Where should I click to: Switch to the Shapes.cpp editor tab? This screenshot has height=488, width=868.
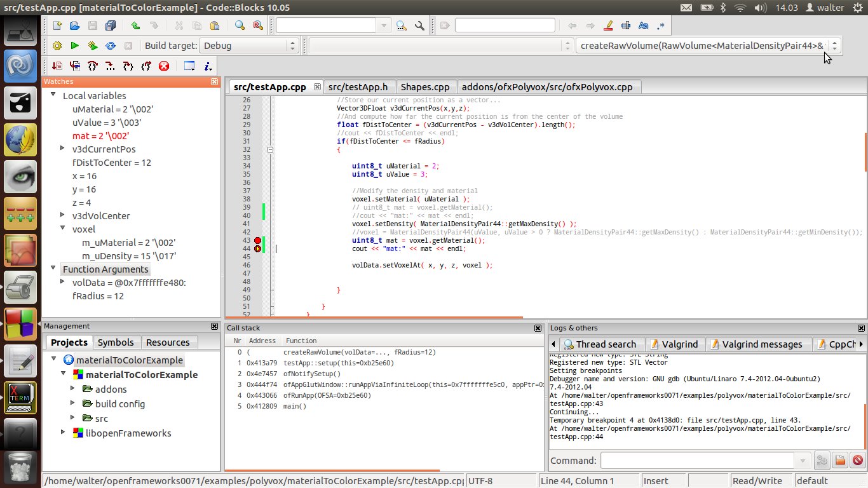[425, 87]
